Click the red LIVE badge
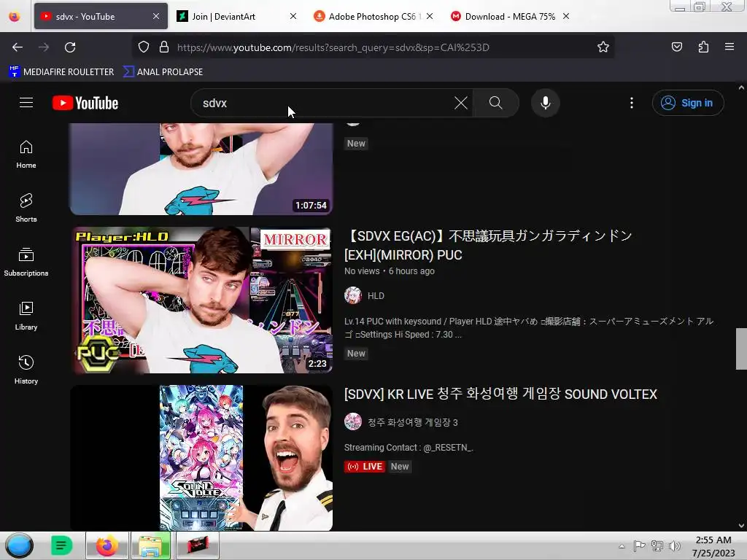747x560 pixels. pos(365,467)
